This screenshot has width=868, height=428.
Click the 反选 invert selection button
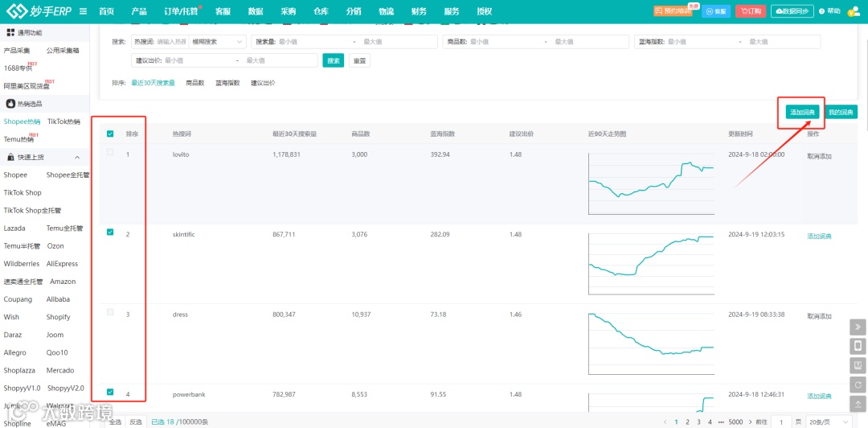(136, 422)
